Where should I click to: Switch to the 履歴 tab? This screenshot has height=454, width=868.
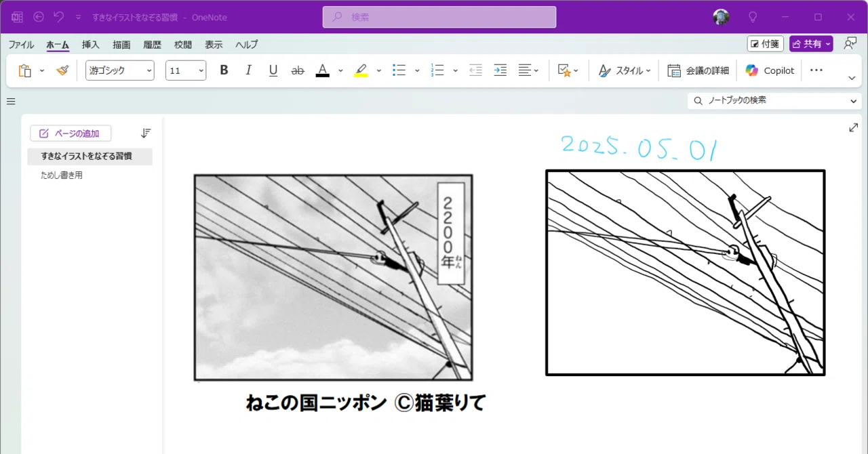point(153,45)
